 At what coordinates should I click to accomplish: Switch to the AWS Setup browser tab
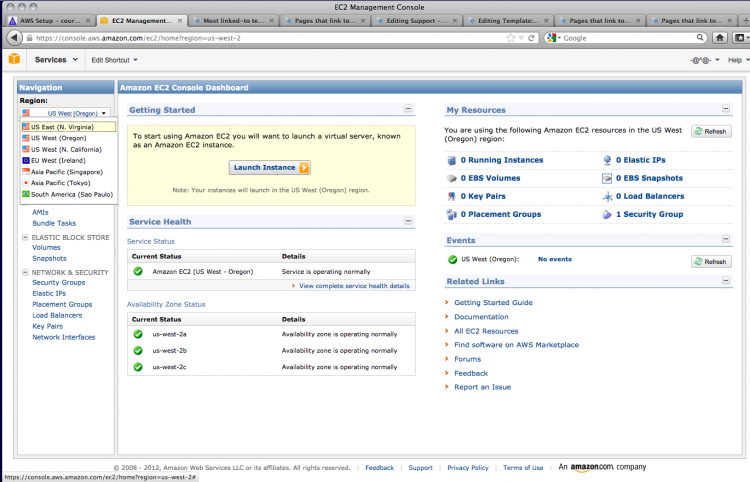[50, 21]
